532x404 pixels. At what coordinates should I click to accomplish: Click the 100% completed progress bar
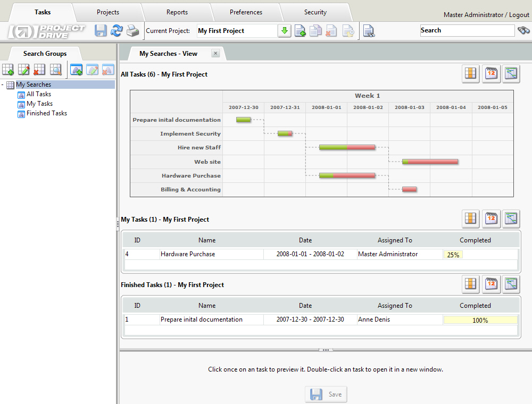[x=480, y=320]
